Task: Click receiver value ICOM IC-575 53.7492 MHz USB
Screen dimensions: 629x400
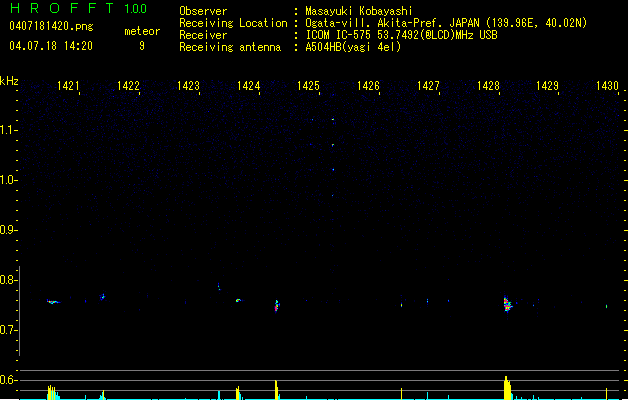Action: (x=402, y=35)
